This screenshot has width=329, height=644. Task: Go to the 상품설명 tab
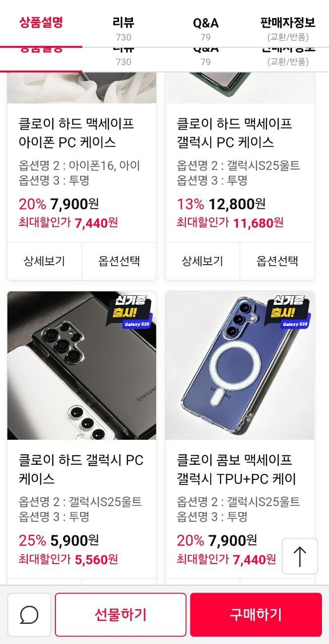(x=41, y=23)
